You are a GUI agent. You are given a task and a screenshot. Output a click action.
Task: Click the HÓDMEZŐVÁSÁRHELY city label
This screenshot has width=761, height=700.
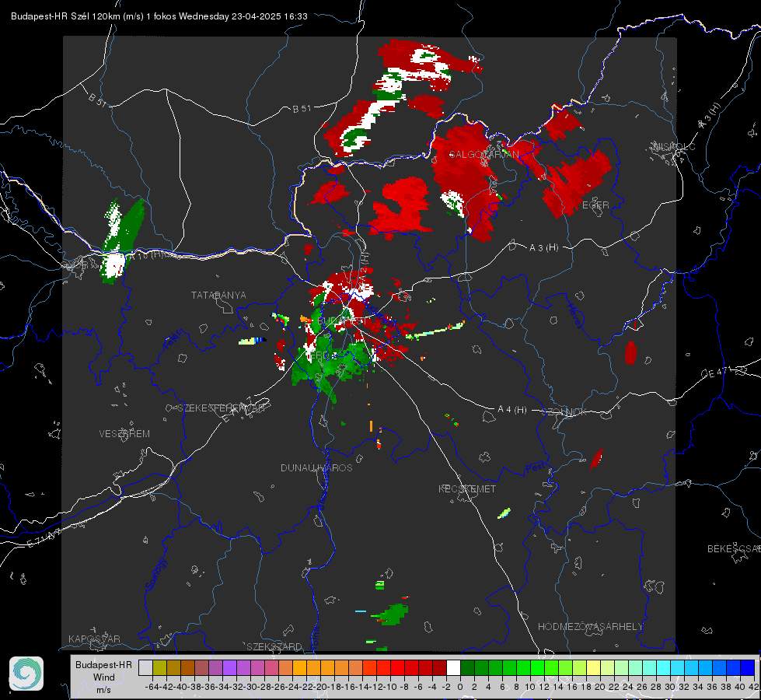click(x=590, y=627)
